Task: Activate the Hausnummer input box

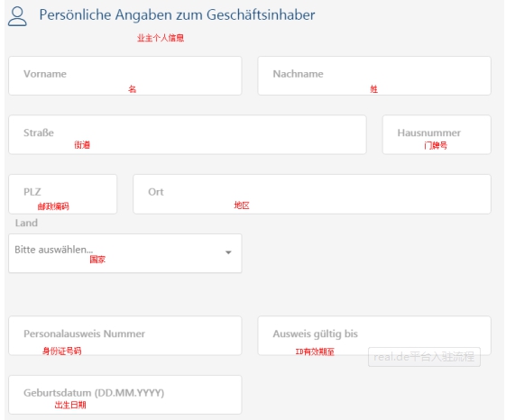Action: click(x=437, y=135)
